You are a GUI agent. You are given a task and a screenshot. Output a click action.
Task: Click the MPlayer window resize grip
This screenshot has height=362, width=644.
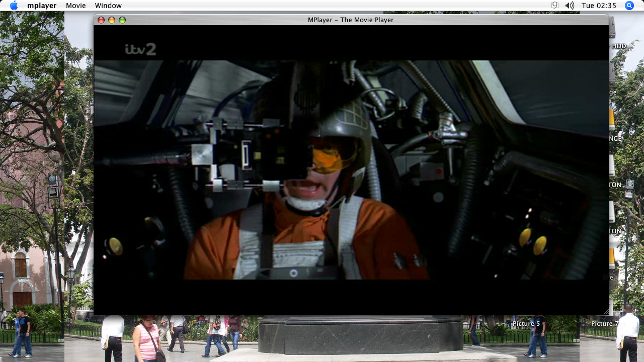coord(605,311)
